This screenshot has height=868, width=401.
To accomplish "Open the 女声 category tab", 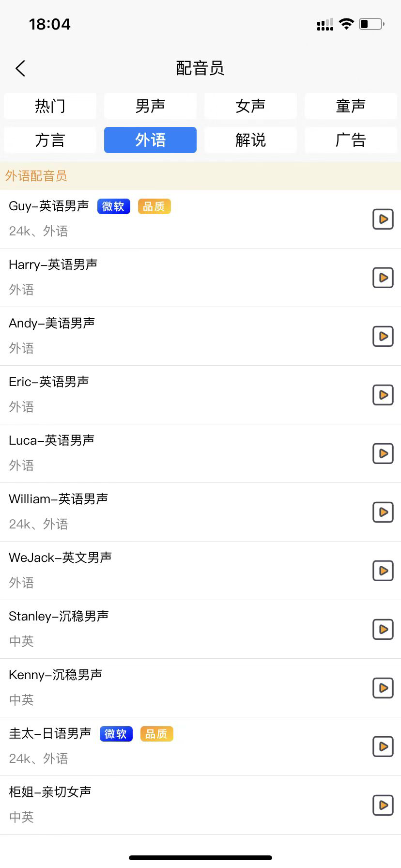I will (250, 106).
